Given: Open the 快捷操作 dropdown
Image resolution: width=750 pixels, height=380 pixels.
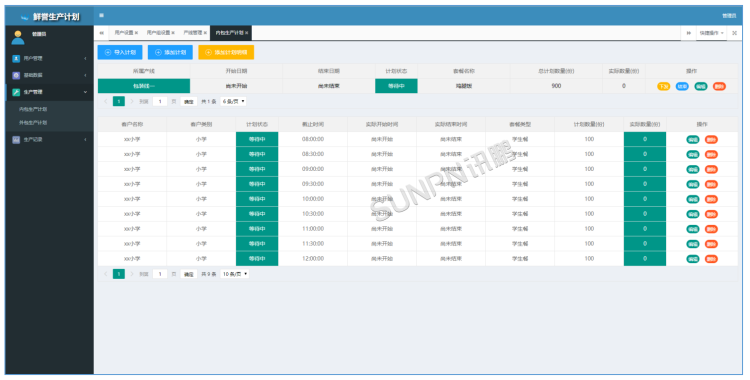Looking at the screenshot, I should 712,33.
